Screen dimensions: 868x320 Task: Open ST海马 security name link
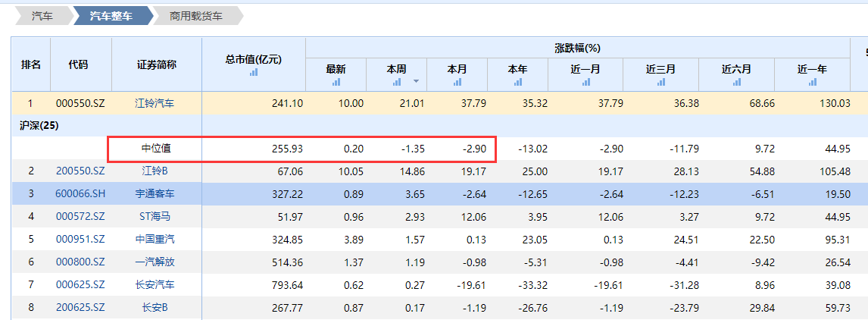[155, 217]
